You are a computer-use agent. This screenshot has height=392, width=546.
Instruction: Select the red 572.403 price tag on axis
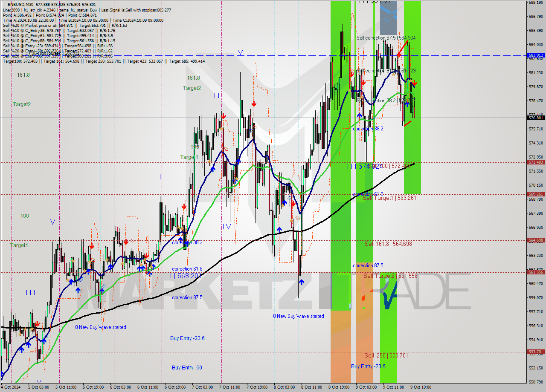click(536, 162)
